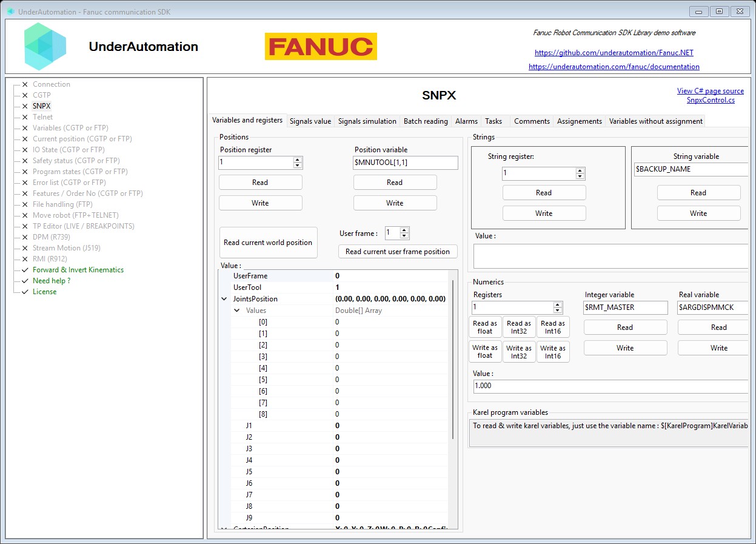Open the Need help ? item
The image size is (756, 544).
52,281
